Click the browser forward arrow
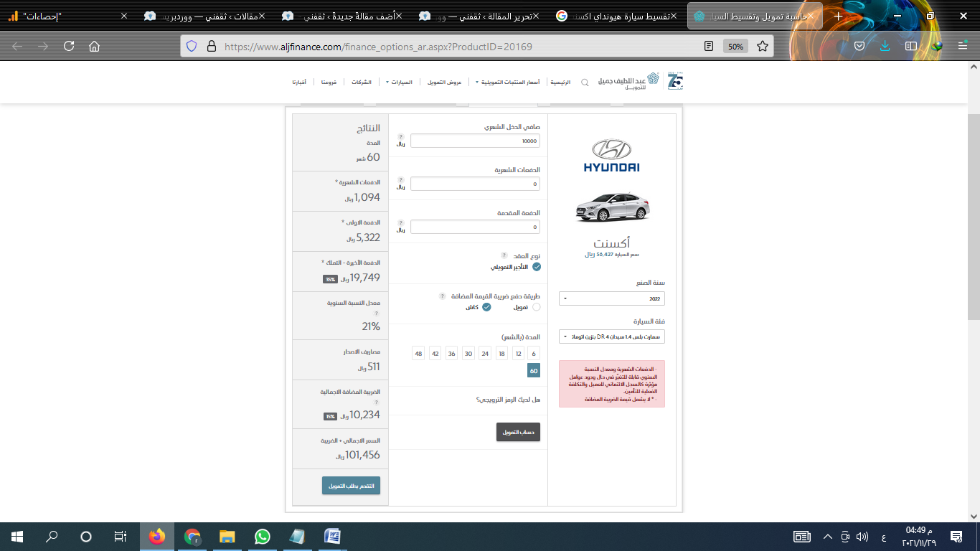The width and height of the screenshot is (980, 551). point(43,46)
